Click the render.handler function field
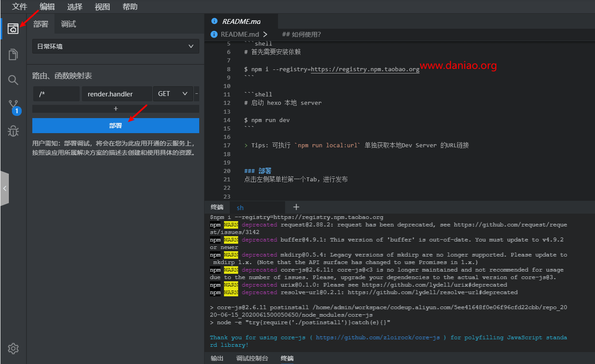The height and width of the screenshot is (364, 595). pos(117,94)
